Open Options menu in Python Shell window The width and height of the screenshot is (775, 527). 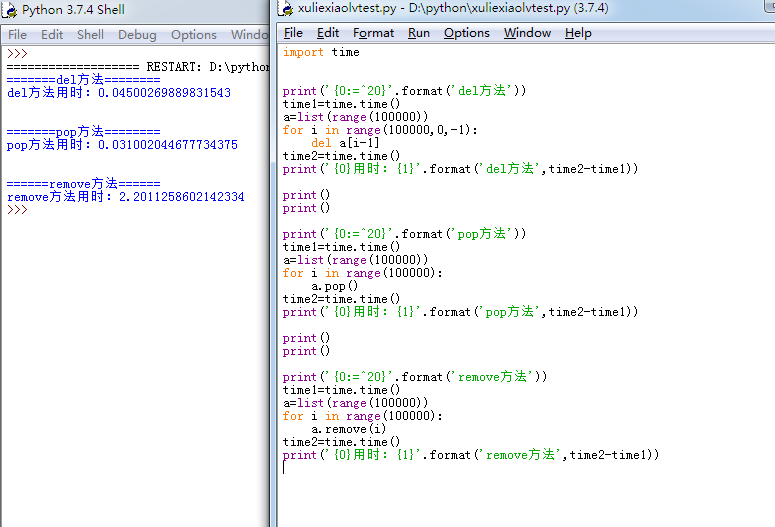[194, 35]
